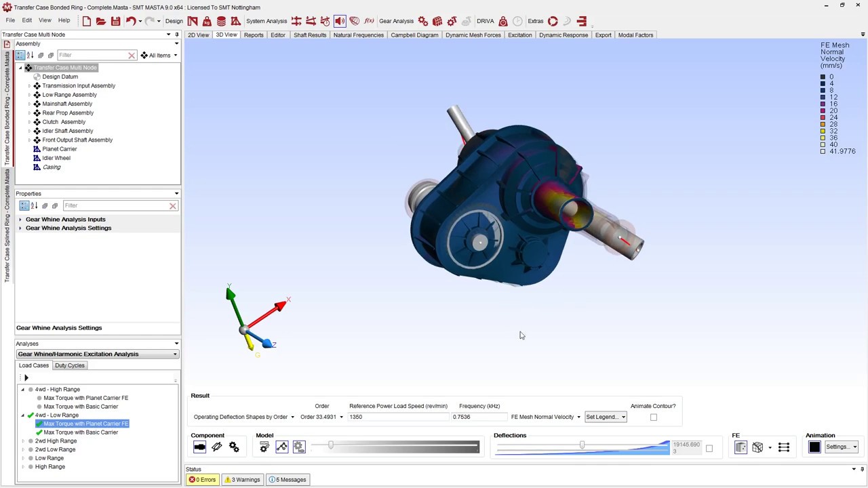
Task: Open the Gear Whine/Harmonic Excitation Analysis dropdown
Action: tap(175, 354)
